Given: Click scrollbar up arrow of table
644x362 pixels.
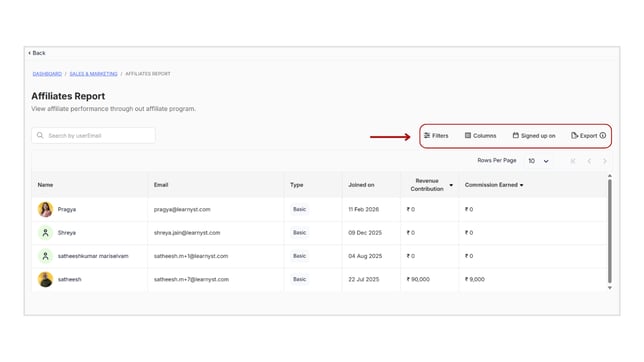Looking at the screenshot, I should coord(610,176).
